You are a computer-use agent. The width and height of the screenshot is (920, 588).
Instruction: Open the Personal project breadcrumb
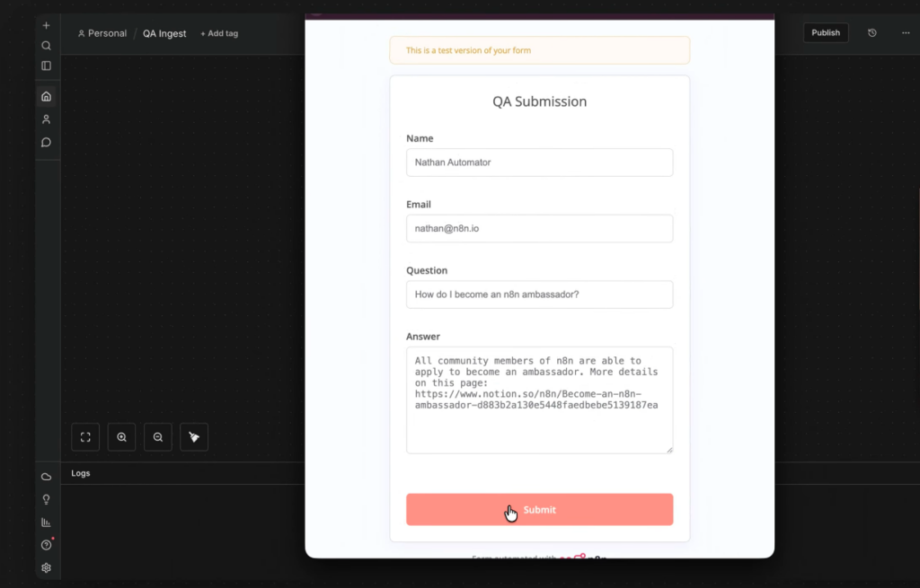coord(102,33)
